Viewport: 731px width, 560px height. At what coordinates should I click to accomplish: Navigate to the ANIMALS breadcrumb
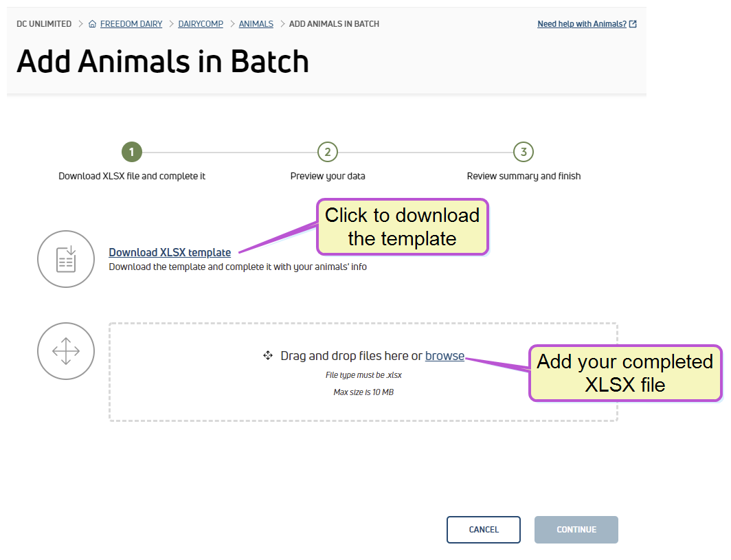[256, 24]
